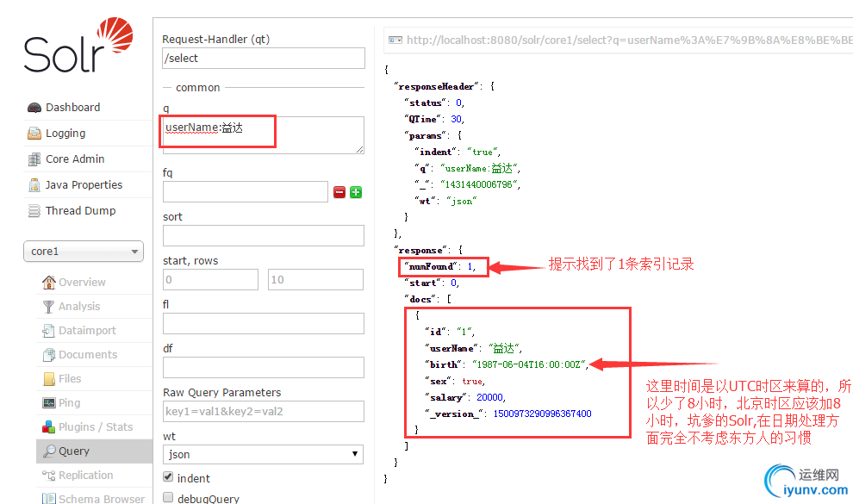Viewport: 853px width, 504px height.
Task: Click the Raw Query Parameters field
Action: (x=264, y=412)
